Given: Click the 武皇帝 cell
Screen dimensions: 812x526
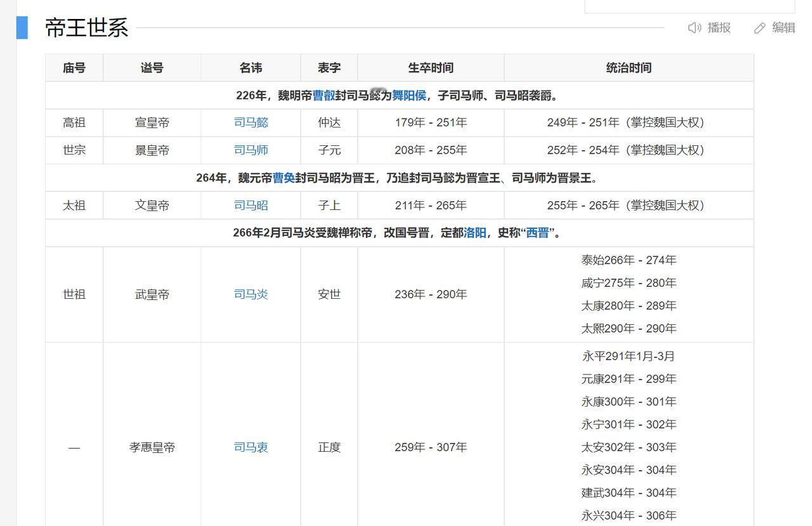Looking at the screenshot, I should click(x=152, y=294).
